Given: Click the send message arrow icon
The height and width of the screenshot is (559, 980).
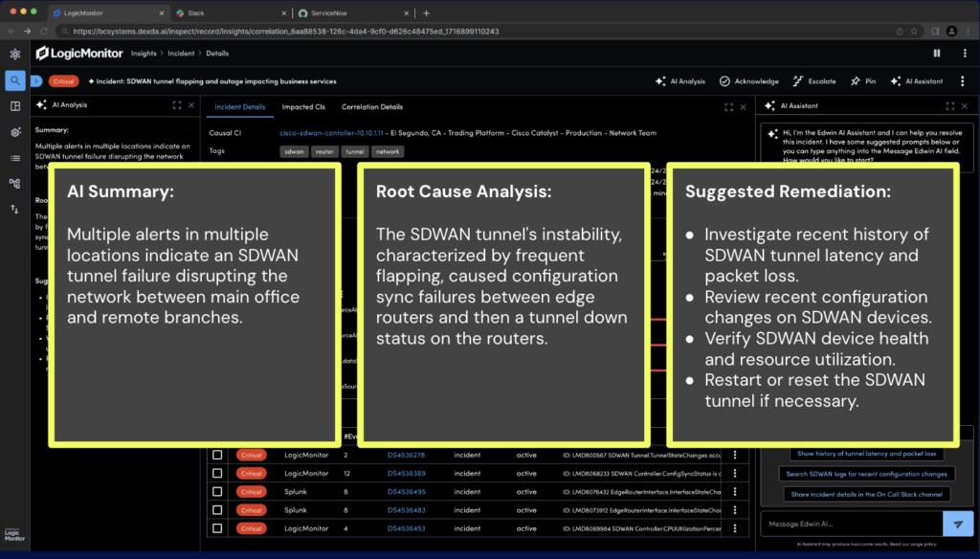Looking at the screenshot, I should click(957, 523).
